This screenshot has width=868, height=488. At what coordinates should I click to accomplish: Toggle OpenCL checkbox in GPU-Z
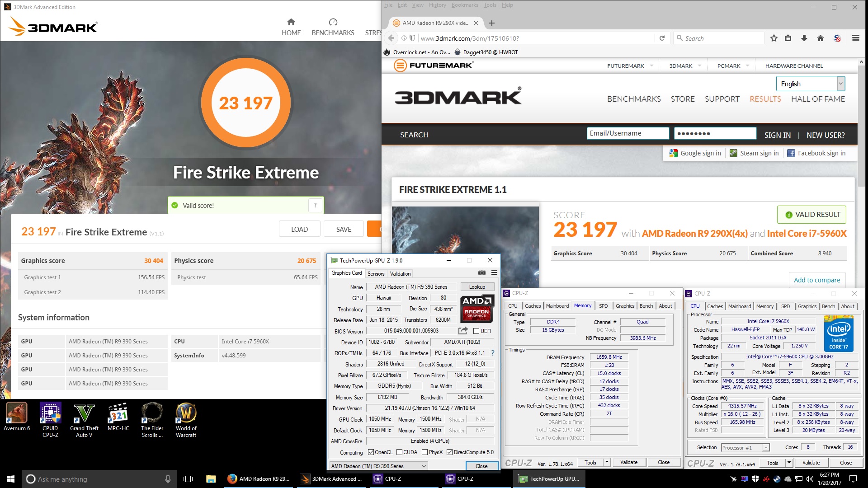coord(371,452)
